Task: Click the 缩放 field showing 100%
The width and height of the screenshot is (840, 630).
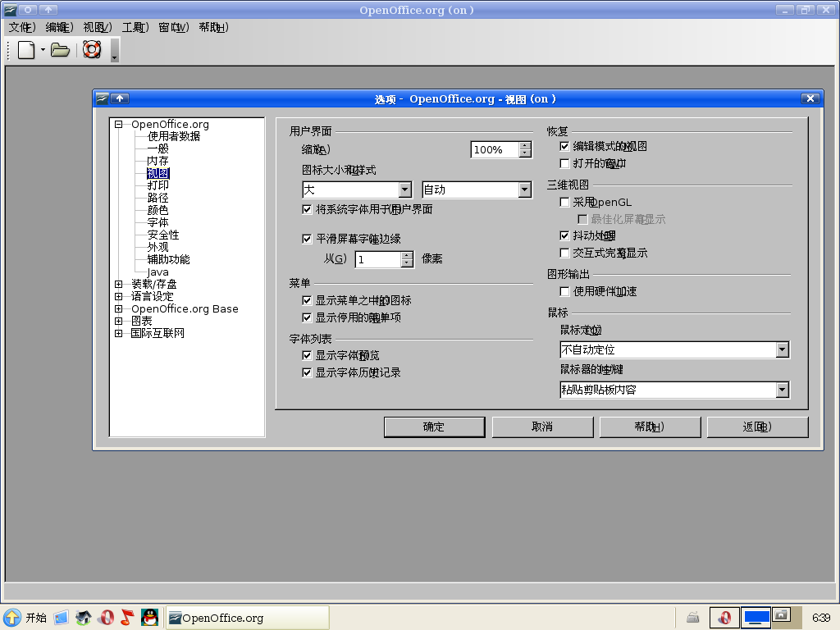Action: coord(495,149)
